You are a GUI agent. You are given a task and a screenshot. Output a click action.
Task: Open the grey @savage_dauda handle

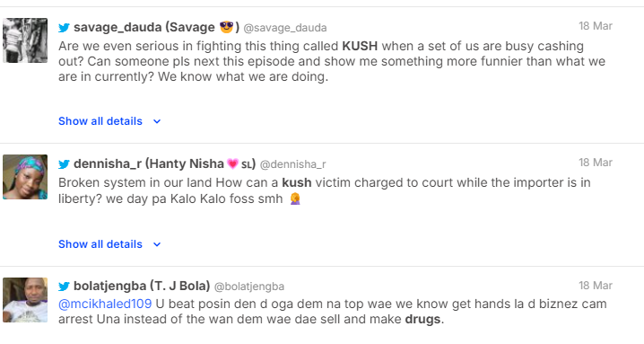coord(285,28)
